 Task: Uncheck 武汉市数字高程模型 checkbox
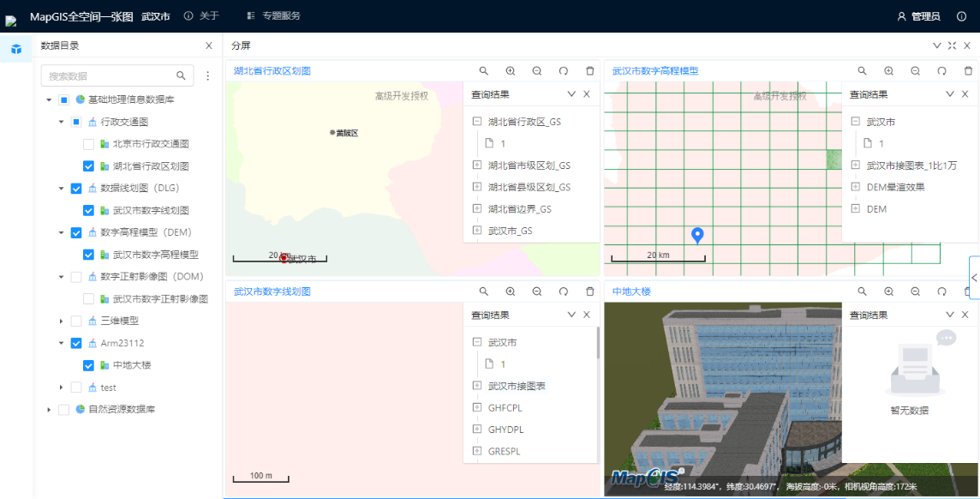coord(89,255)
